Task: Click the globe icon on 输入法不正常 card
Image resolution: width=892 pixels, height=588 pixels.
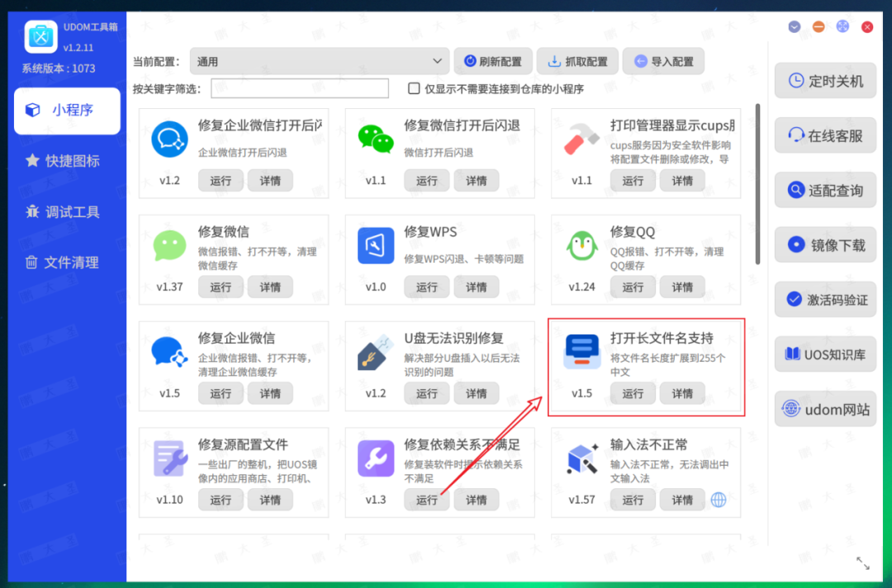Action: pyautogui.click(x=719, y=500)
